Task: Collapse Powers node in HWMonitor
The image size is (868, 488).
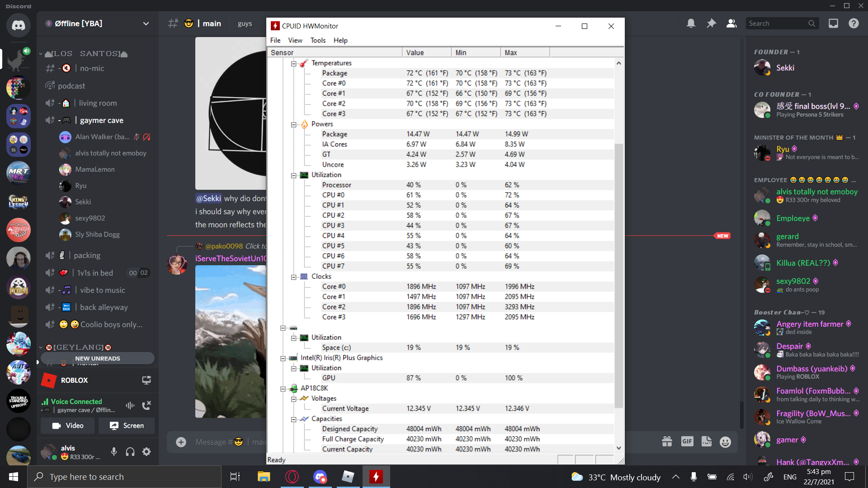Action: coord(293,124)
